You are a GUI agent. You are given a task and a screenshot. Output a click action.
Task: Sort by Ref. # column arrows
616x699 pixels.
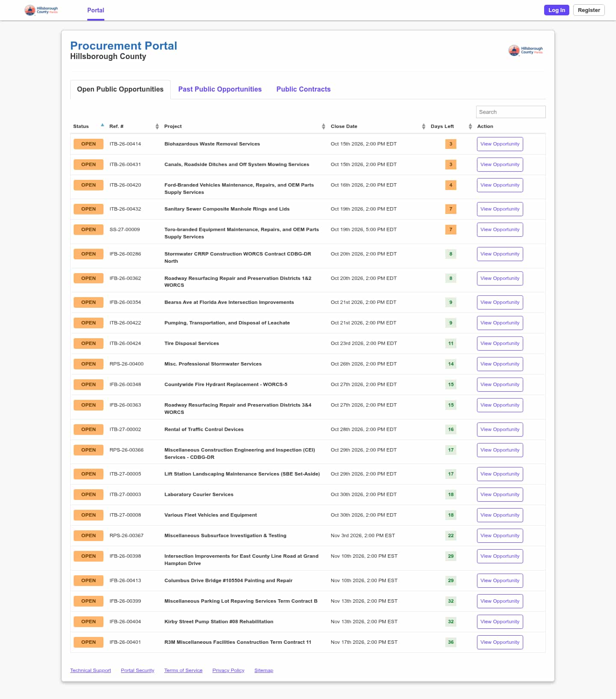pyautogui.click(x=157, y=126)
